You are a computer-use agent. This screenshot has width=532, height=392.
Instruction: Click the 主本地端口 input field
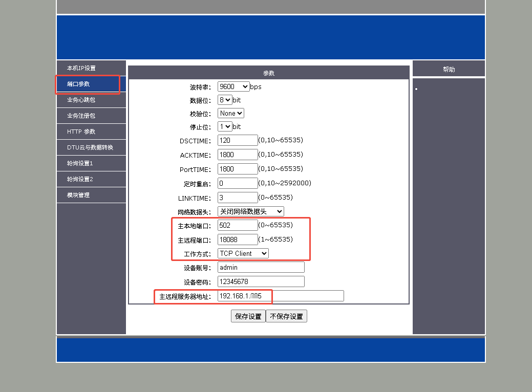pos(238,225)
